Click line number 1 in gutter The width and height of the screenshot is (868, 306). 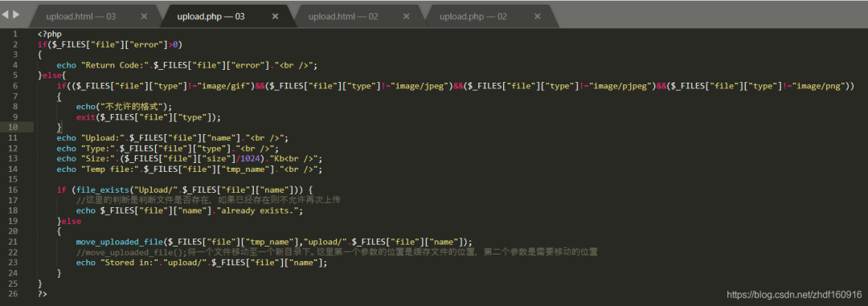15,34
